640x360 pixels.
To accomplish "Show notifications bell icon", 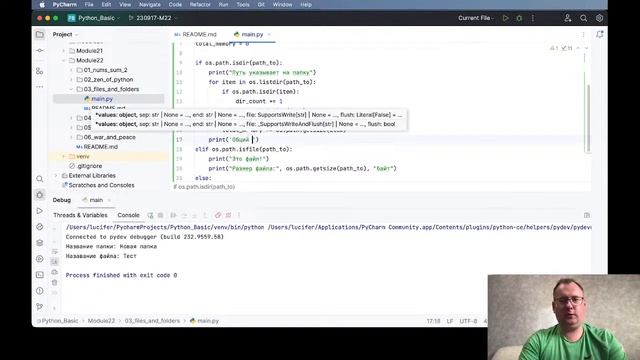I will (x=600, y=35).
